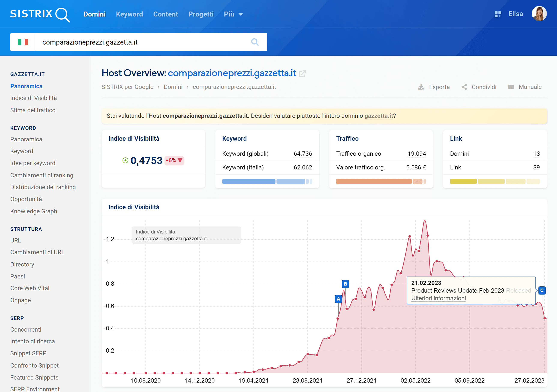557x392 pixels.
Task: Click gazzetta.it link in yellow notice
Action: [379, 116]
